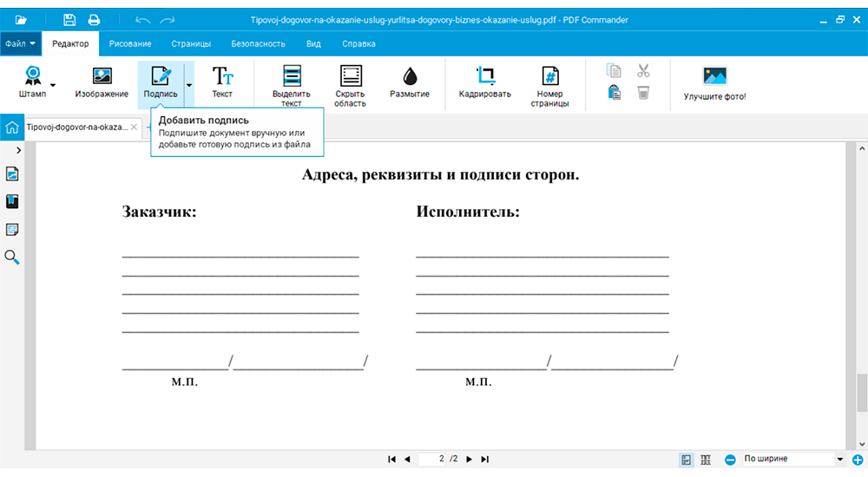Image resolution: width=868 pixels, height=477 pixels.
Task: Jump to the last page
Action: (x=485, y=460)
